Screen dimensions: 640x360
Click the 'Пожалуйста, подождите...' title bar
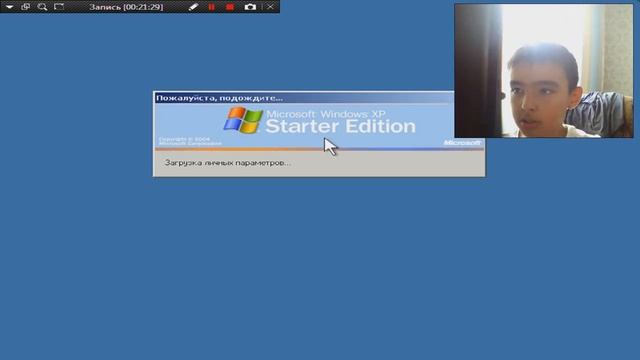click(x=304, y=98)
